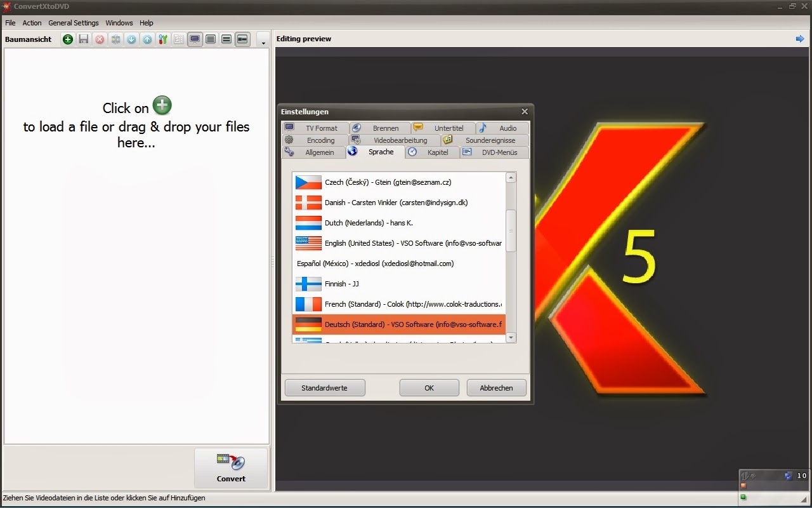Select Danish - Carsten Vinkler language row

[398, 203]
